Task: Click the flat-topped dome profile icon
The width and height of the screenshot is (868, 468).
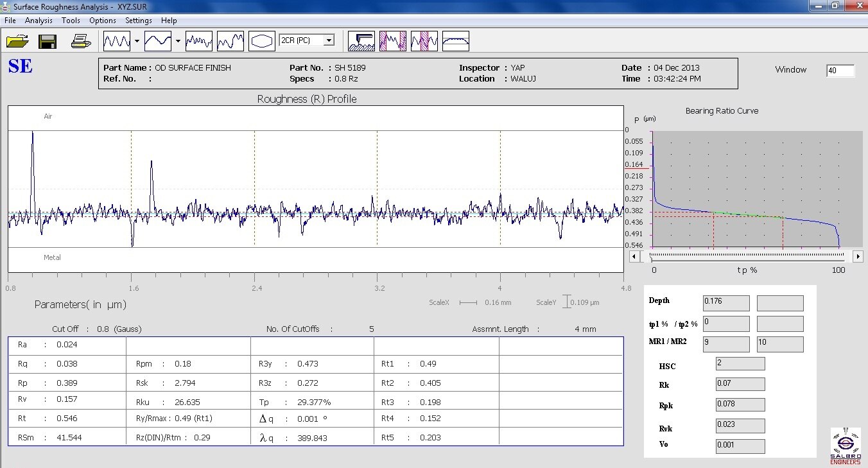Action: coord(456,42)
